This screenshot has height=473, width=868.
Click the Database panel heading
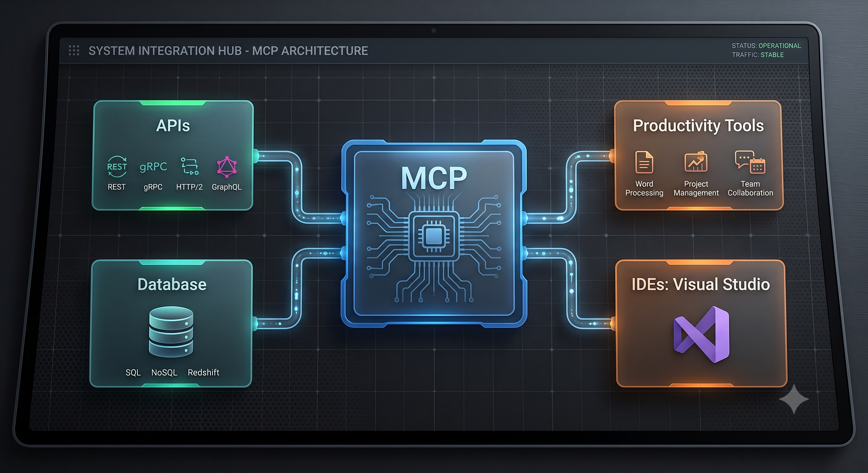172,285
